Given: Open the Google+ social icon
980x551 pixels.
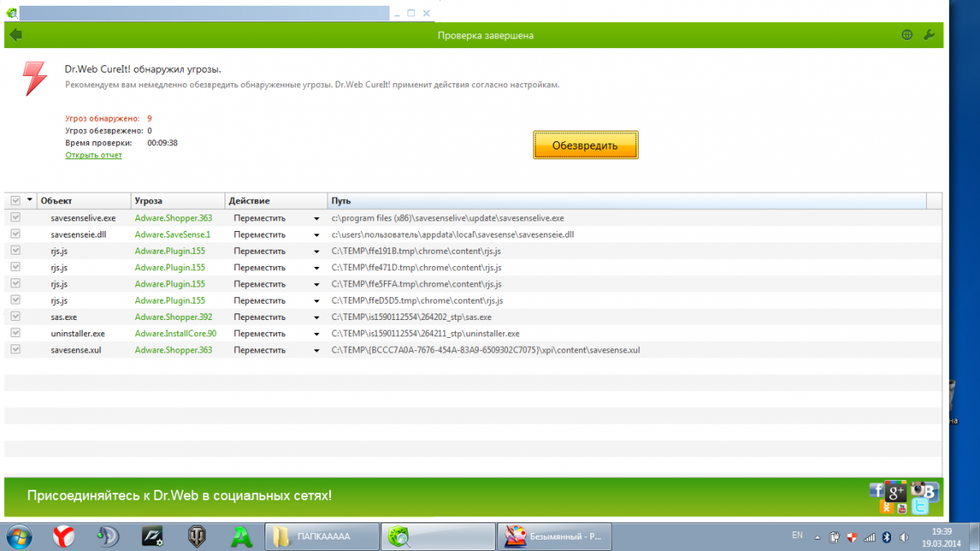Looking at the screenshot, I should point(898,490).
